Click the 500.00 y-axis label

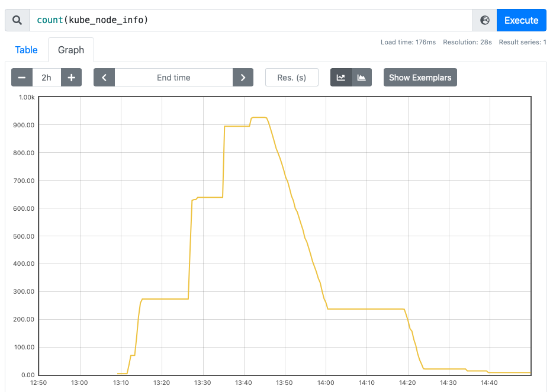click(24, 236)
